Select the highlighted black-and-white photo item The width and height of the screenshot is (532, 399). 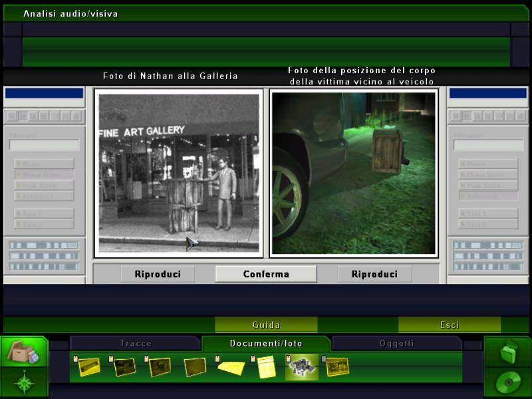pos(301,366)
